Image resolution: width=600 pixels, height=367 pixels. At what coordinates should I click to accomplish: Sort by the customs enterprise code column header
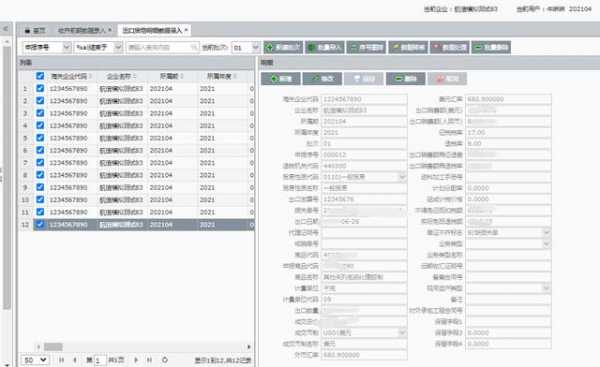[71, 77]
